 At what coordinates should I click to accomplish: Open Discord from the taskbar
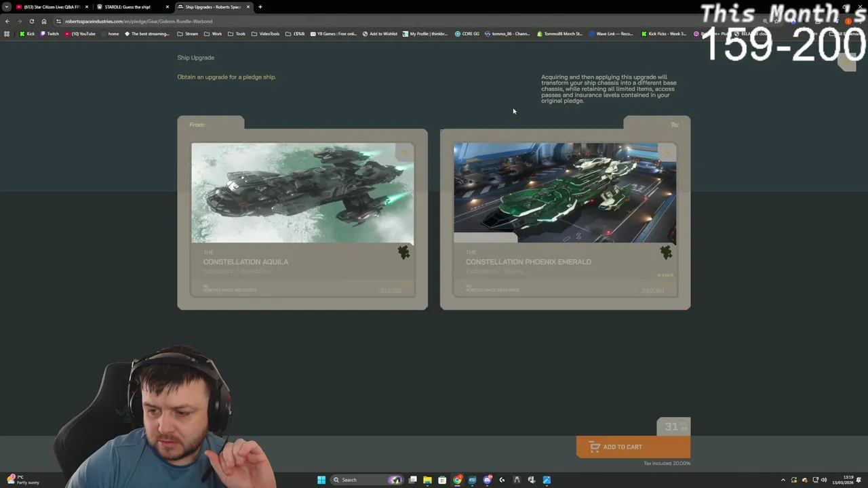pyautogui.click(x=488, y=480)
